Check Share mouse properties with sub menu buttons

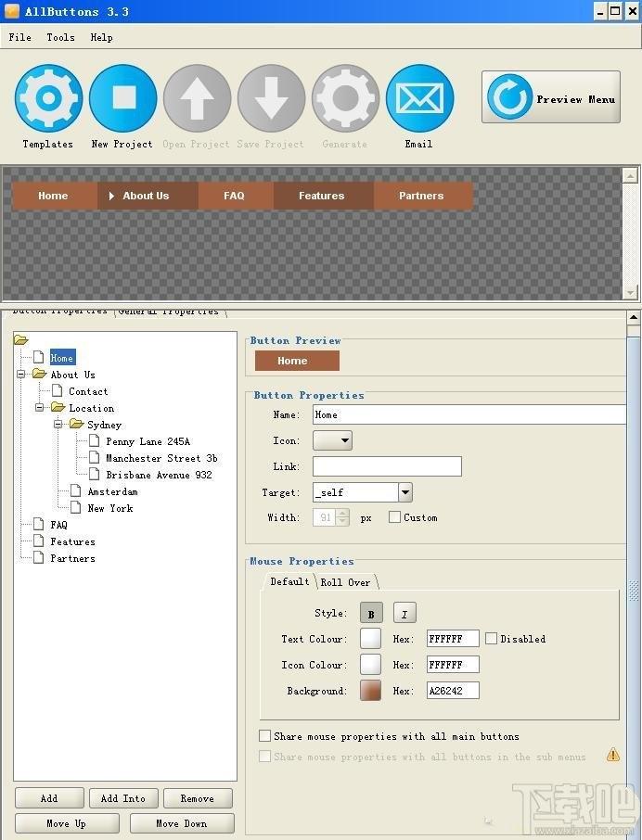point(264,756)
